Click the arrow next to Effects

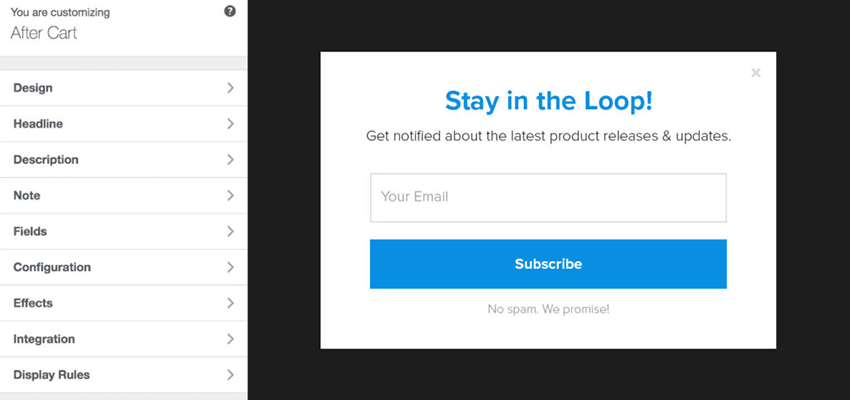click(230, 303)
